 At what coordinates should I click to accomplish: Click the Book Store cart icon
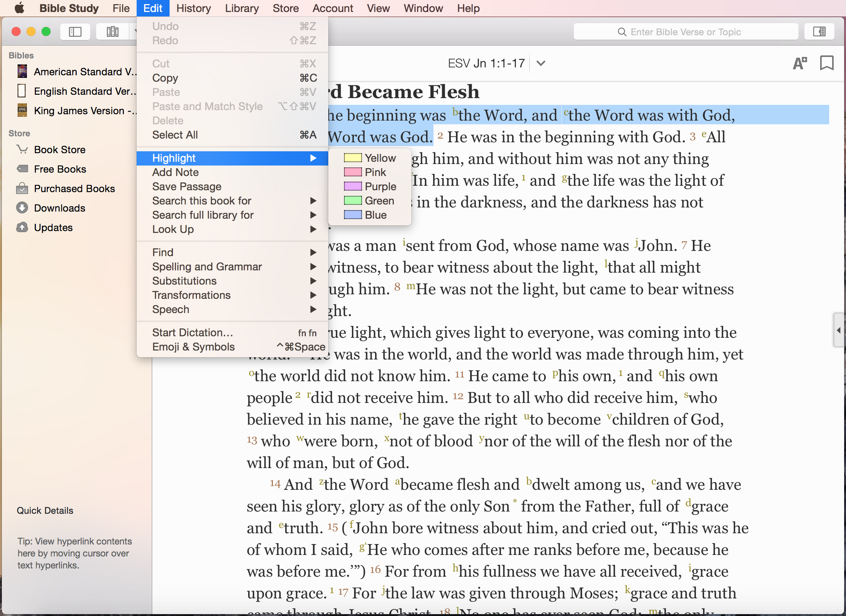[22, 149]
